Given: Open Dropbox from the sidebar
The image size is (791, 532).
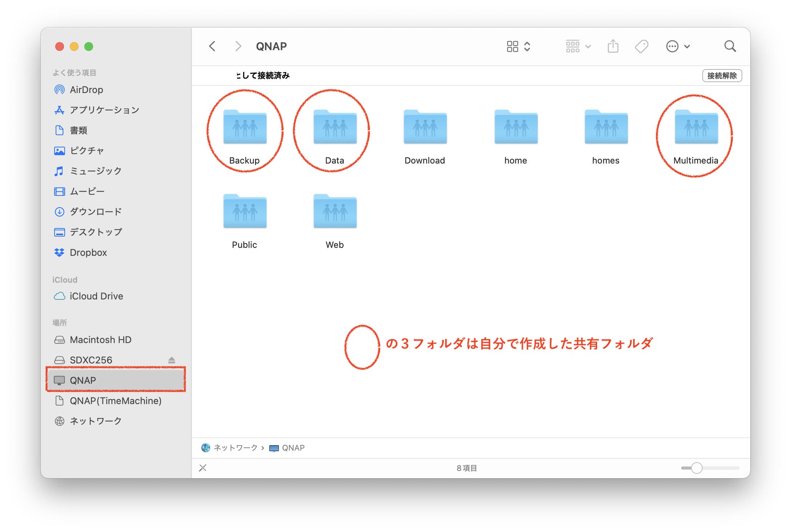Looking at the screenshot, I should click(x=88, y=253).
